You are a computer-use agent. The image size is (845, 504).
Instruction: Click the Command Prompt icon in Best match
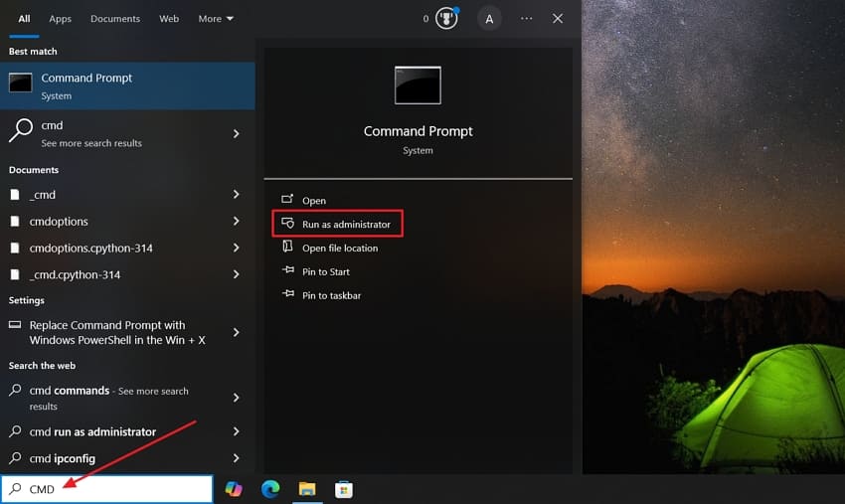pyautogui.click(x=21, y=83)
